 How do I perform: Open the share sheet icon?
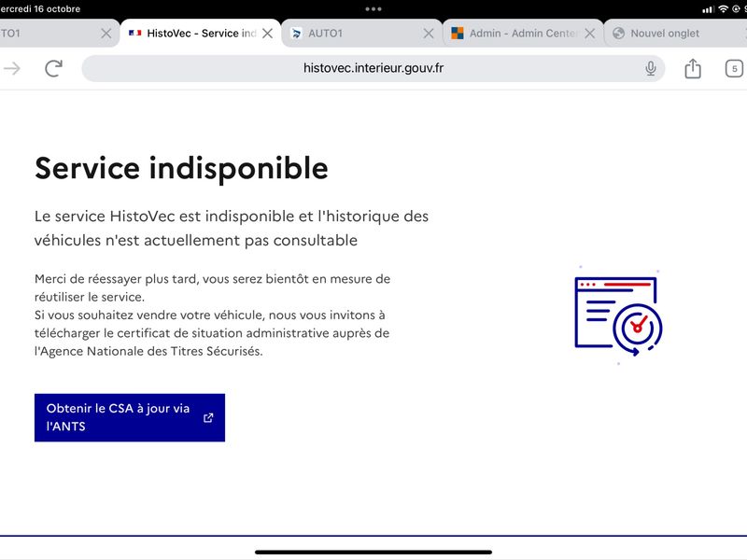click(693, 68)
